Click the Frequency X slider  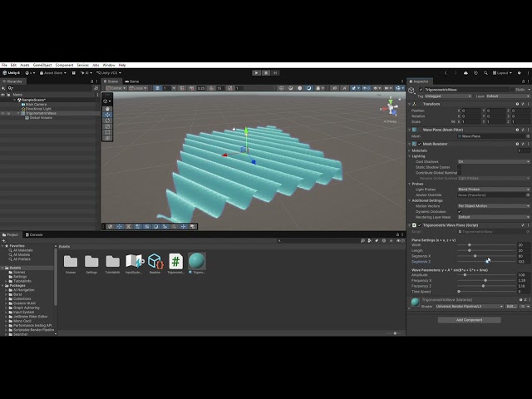point(486,281)
